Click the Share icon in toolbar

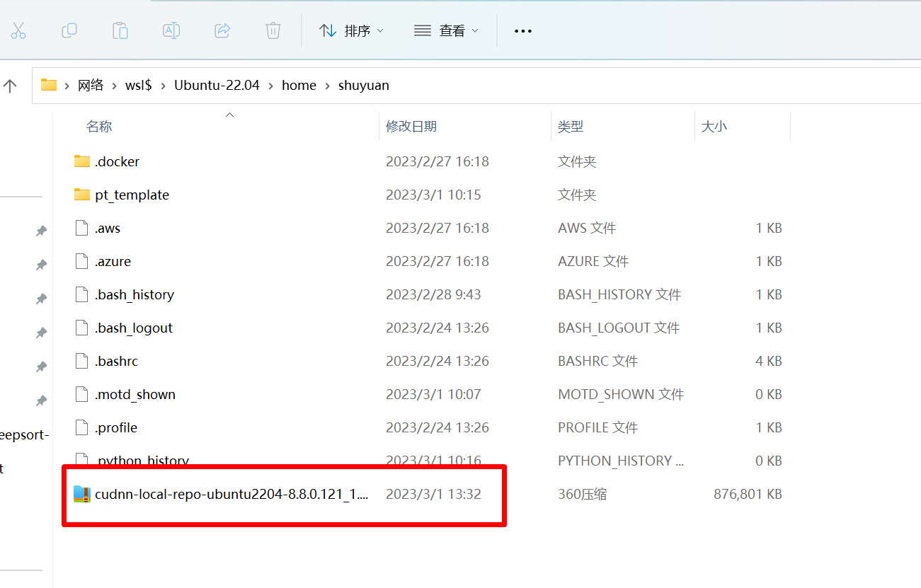(222, 30)
